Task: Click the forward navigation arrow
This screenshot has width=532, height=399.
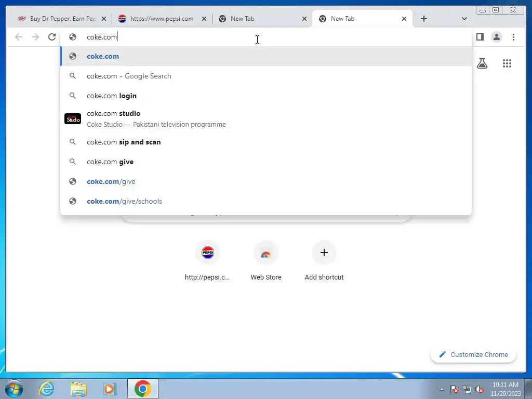Action: click(35, 37)
